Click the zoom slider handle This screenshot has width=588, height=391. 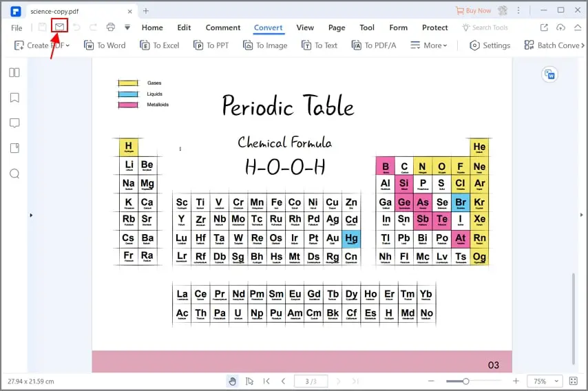[465, 381]
